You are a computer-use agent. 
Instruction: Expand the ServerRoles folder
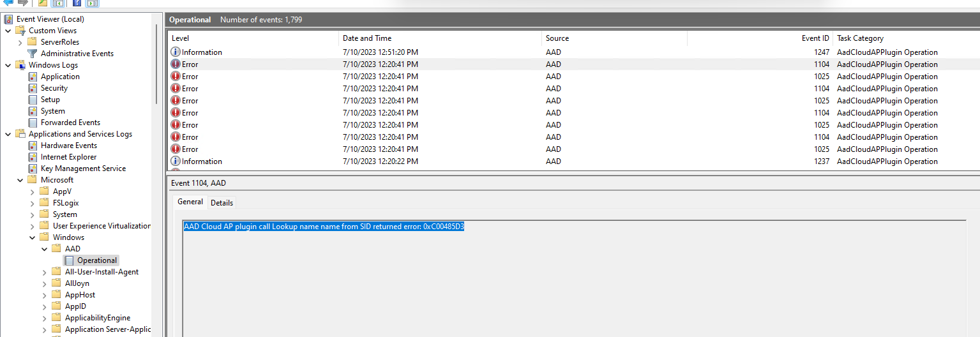pyautogui.click(x=20, y=42)
